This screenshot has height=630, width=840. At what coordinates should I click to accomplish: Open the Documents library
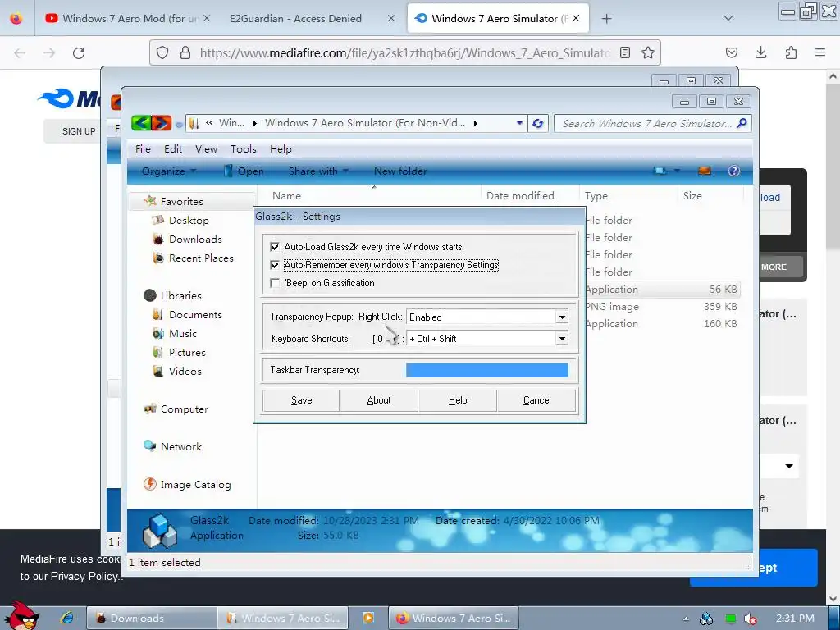195,314
